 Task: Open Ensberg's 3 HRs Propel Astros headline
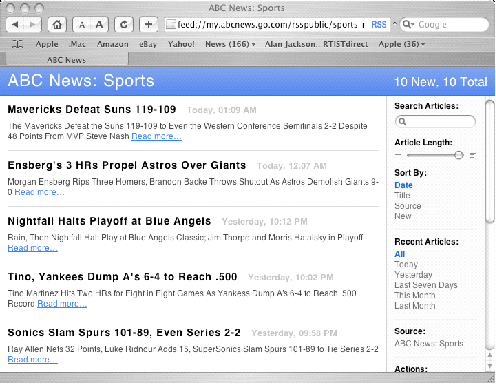click(127, 165)
